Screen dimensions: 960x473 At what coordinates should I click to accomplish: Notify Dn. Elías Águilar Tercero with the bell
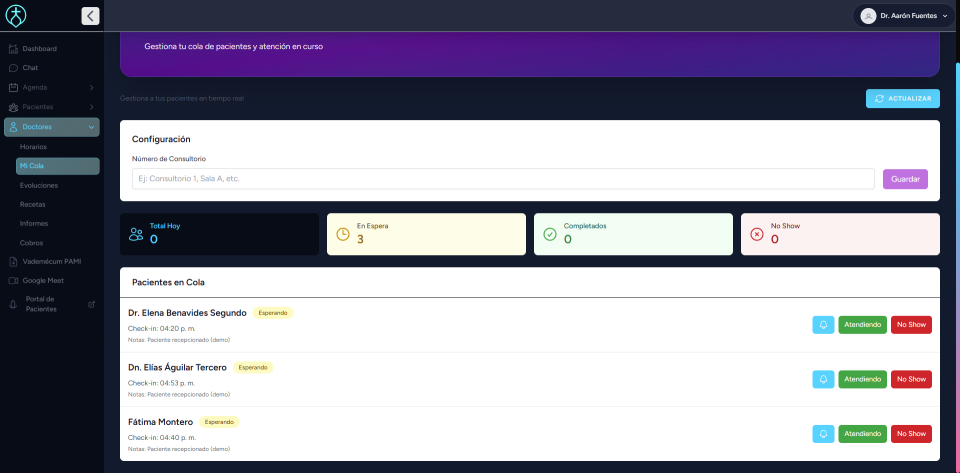[823, 379]
